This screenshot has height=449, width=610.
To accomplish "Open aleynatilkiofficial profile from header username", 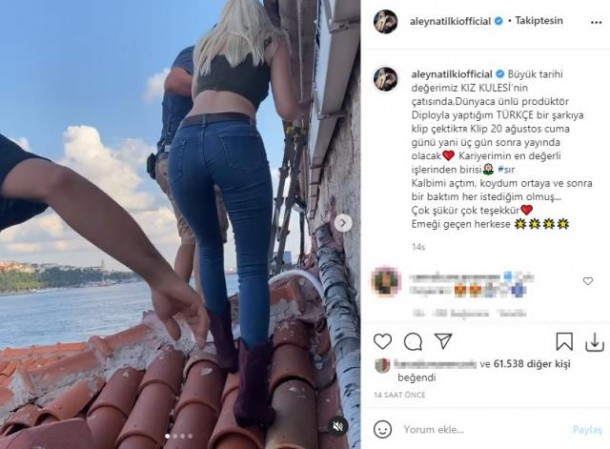I will (x=450, y=21).
